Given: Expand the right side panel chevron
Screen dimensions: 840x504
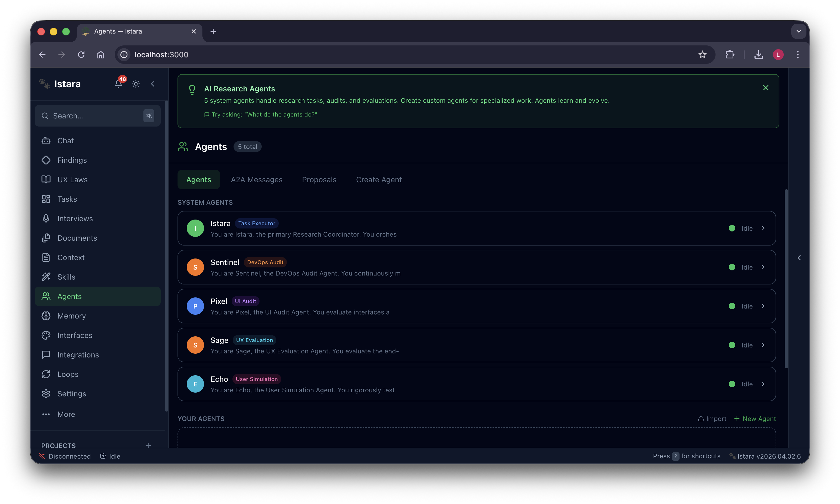Looking at the screenshot, I should point(799,258).
